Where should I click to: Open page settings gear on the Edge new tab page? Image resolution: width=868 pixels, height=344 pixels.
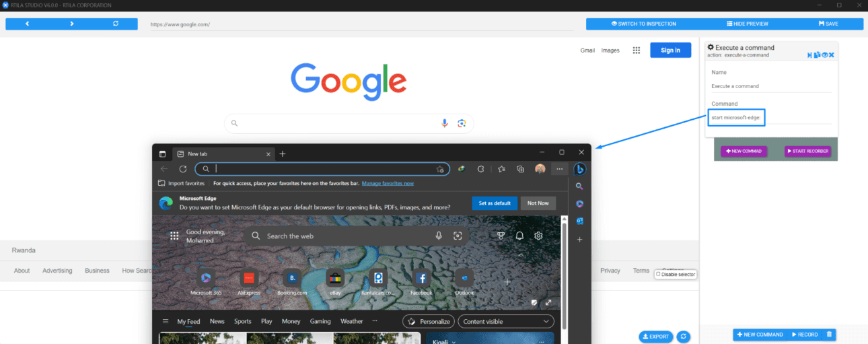tap(538, 236)
